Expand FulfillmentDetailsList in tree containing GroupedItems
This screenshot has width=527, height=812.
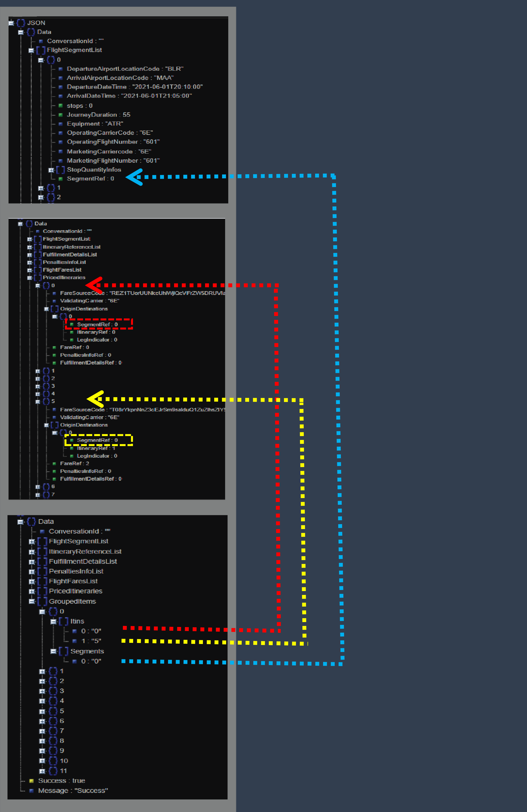click(x=32, y=562)
